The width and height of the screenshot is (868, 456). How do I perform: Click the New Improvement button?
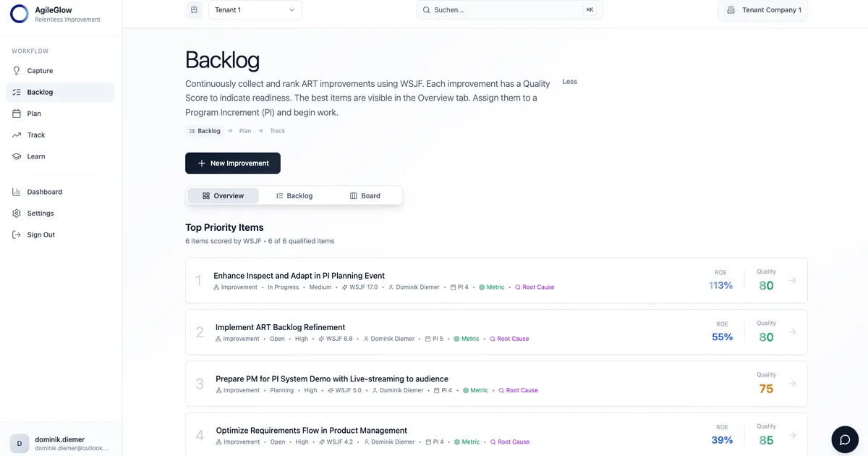233,164
